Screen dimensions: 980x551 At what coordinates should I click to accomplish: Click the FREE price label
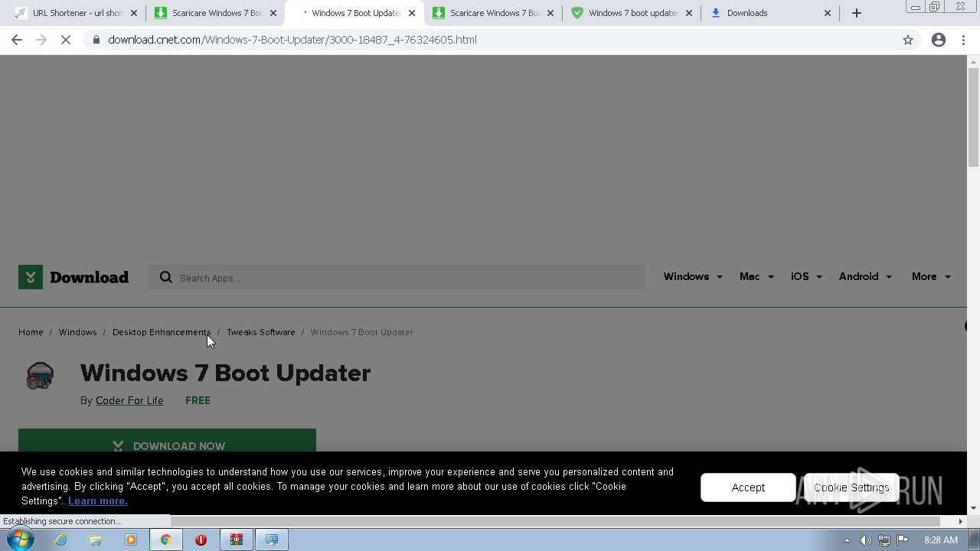coord(198,400)
